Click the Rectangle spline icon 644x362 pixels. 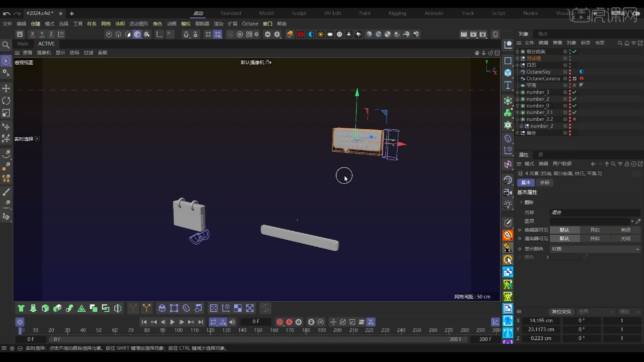508,61
